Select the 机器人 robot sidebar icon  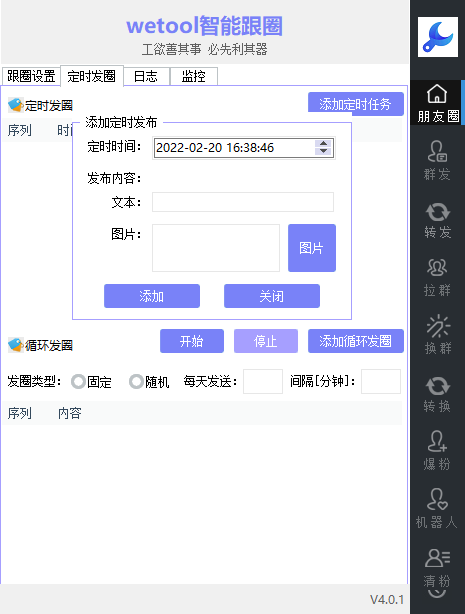[x=437, y=509]
